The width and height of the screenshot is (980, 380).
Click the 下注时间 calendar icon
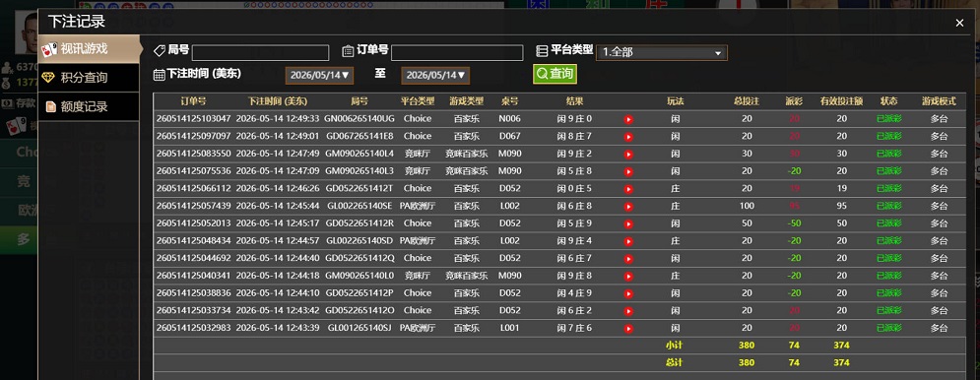159,75
